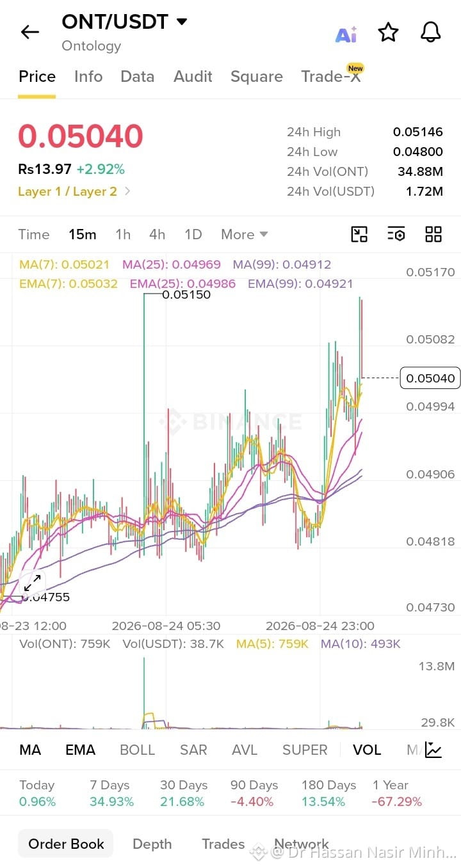Click the Today 0.96% performance
Image resolution: width=461 pixels, height=868 pixels.
[37, 793]
